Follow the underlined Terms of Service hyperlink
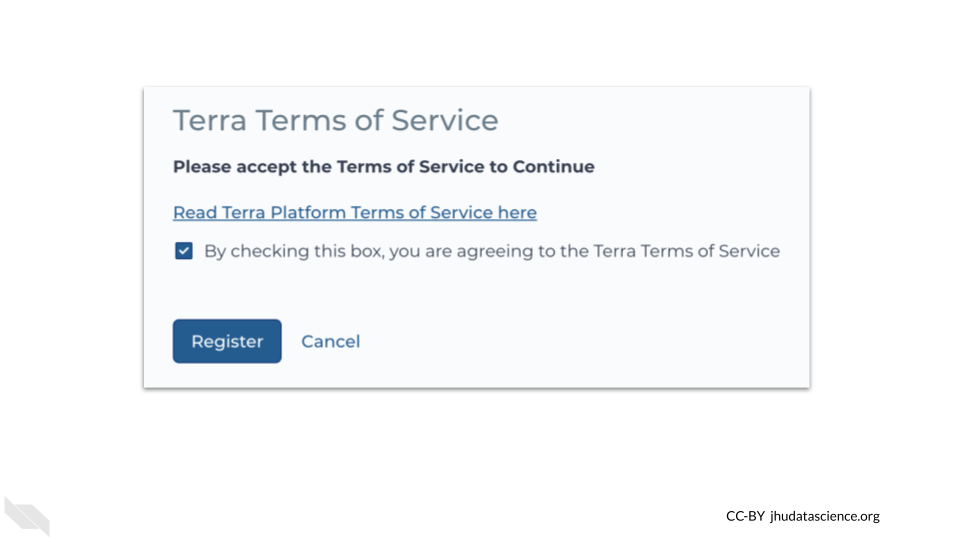 (354, 212)
